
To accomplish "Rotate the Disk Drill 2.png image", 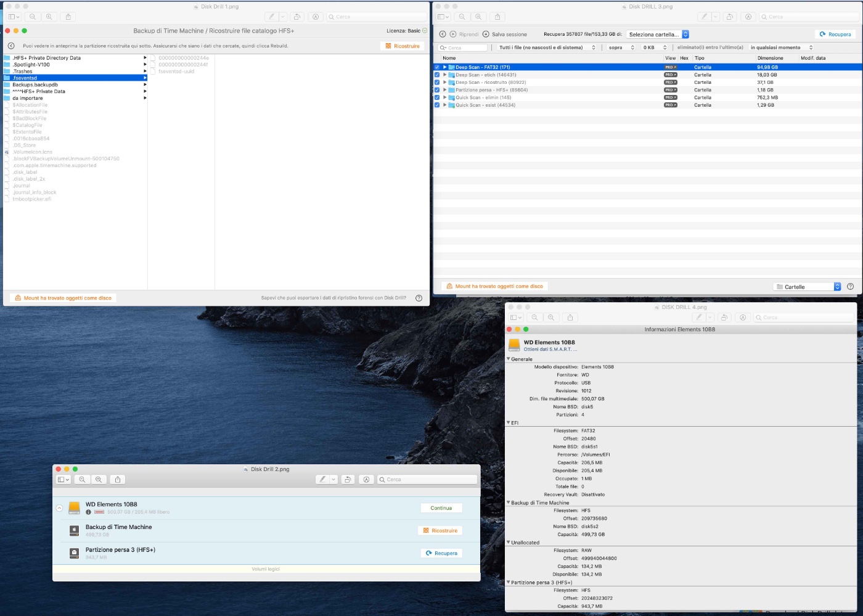I will point(348,479).
